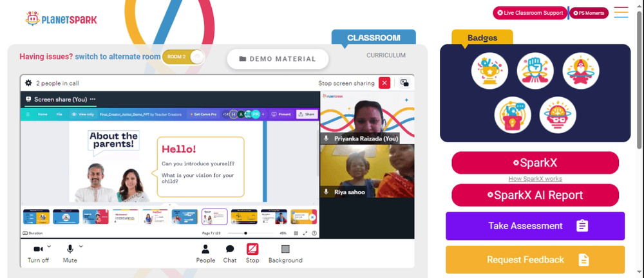
Task: Click the rocket badge
Action: click(581, 71)
